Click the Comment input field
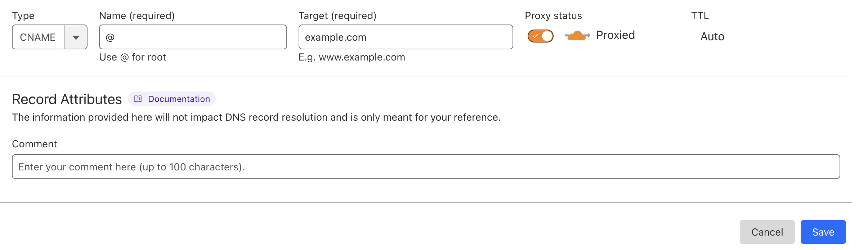This screenshot has height=250, width=868. tap(425, 166)
